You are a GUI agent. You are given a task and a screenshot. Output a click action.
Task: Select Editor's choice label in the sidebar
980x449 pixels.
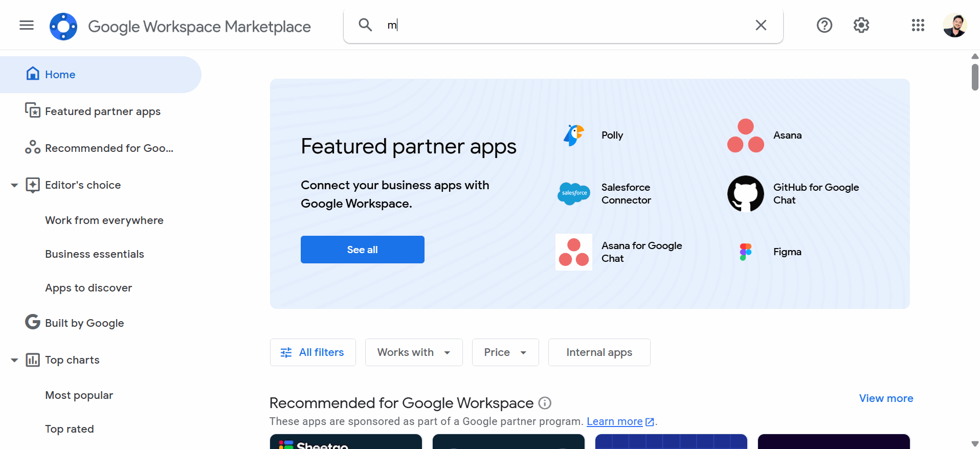(83, 185)
